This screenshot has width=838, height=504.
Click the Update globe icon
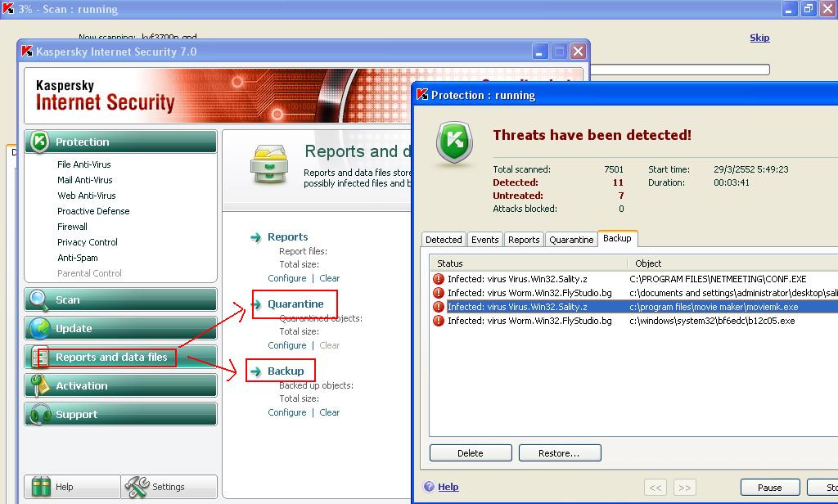pyautogui.click(x=39, y=328)
